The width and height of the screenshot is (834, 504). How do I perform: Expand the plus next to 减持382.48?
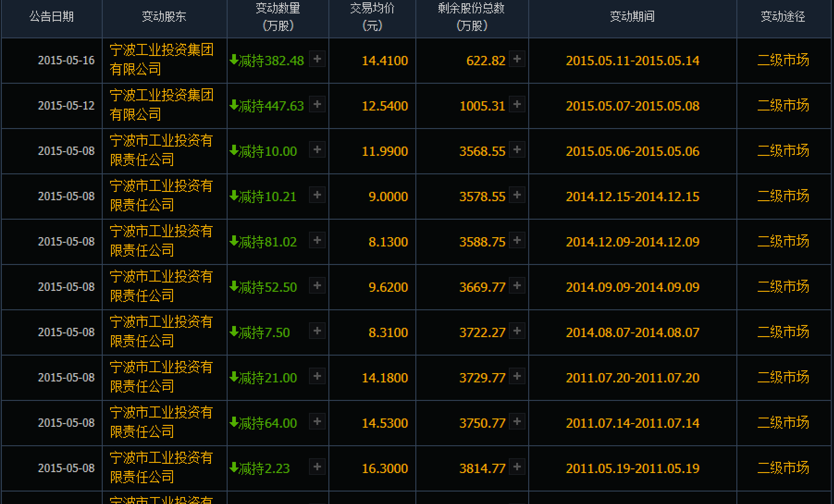(x=317, y=59)
